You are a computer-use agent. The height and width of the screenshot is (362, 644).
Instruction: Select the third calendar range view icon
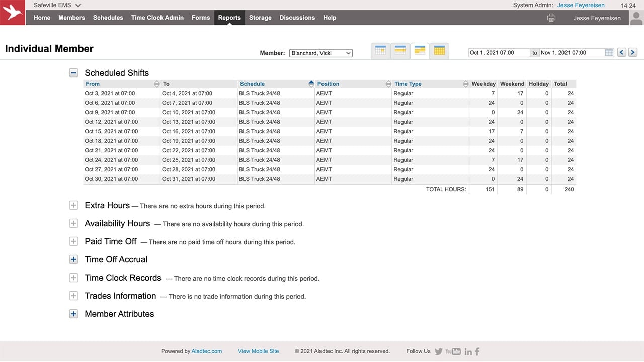point(420,51)
